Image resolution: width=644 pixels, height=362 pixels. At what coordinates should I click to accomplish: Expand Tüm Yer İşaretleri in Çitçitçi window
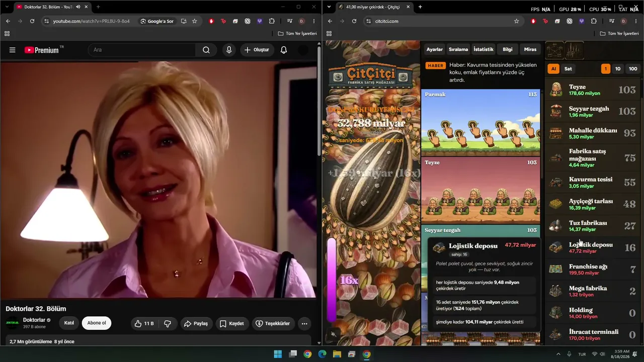619,34
